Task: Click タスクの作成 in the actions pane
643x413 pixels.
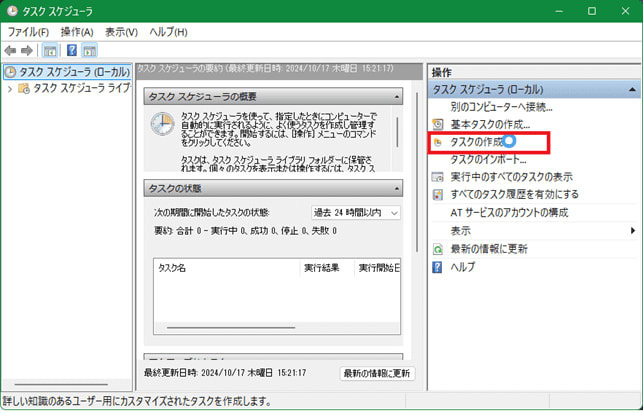Action: 476,143
